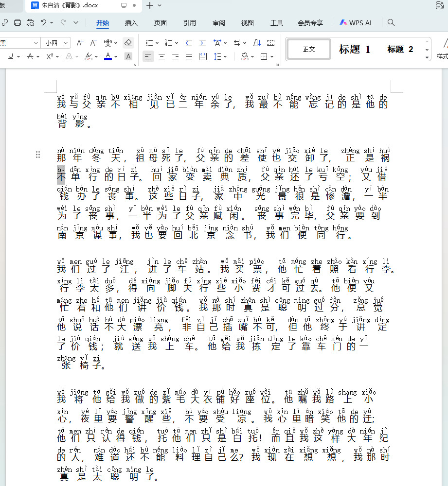The height and width of the screenshot is (486, 448).
Task: Increase paragraph indent
Action: [202, 43]
